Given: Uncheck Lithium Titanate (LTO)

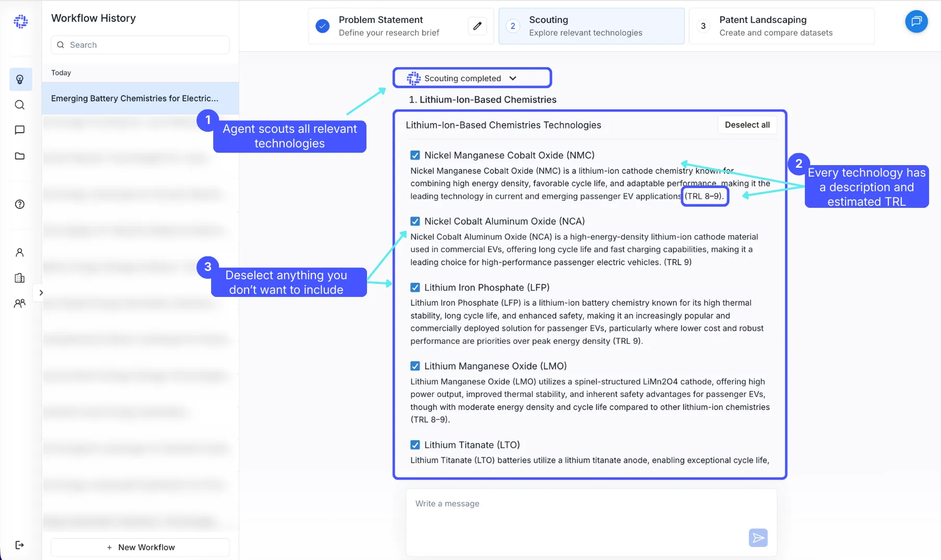Looking at the screenshot, I should click(x=415, y=445).
